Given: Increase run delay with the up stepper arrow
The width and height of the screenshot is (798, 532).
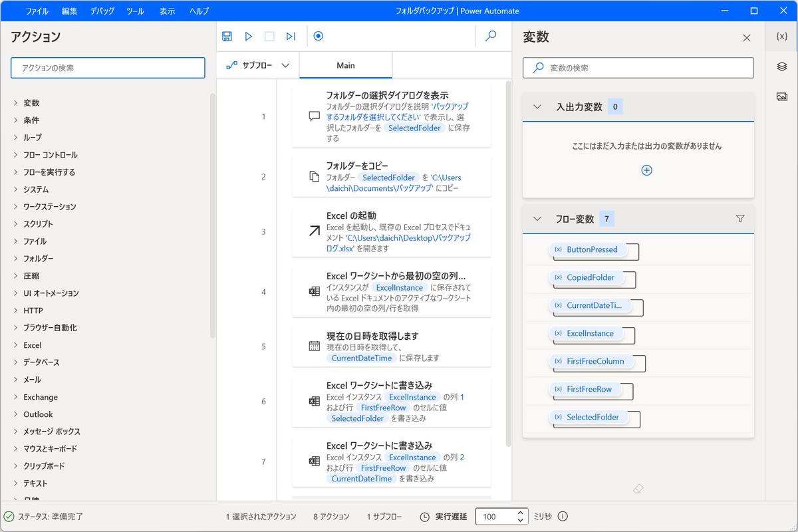Looking at the screenshot, I should pos(521,513).
